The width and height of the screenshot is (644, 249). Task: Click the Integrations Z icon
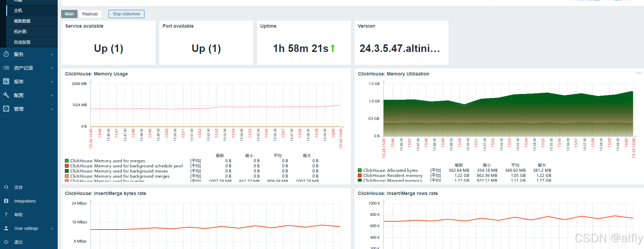coord(6,201)
